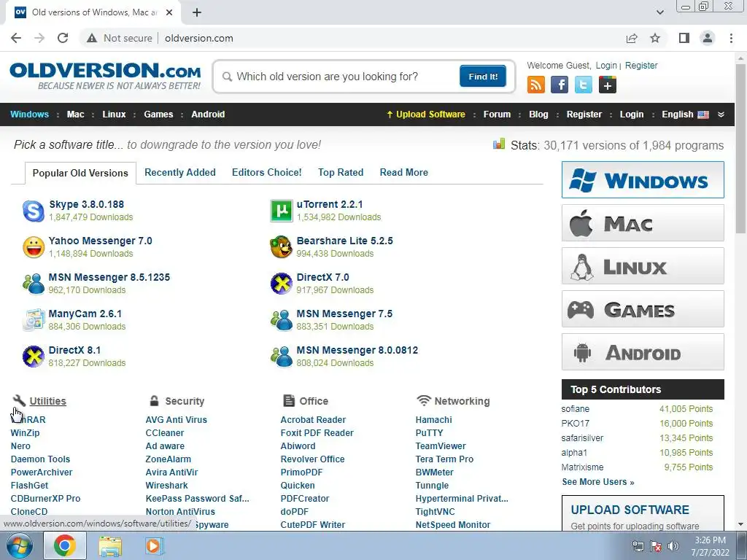
Task: Click See More Users link
Action: coord(598,482)
